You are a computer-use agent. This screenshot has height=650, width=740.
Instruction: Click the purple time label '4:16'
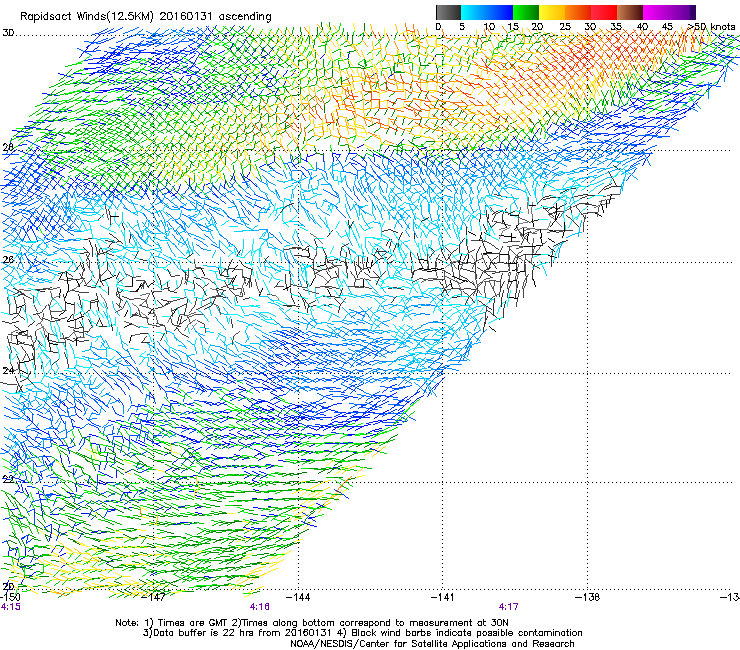pyautogui.click(x=260, y=607)
